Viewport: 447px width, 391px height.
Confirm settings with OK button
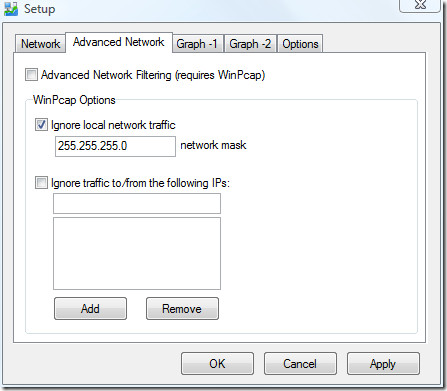(x=217, y=364)
